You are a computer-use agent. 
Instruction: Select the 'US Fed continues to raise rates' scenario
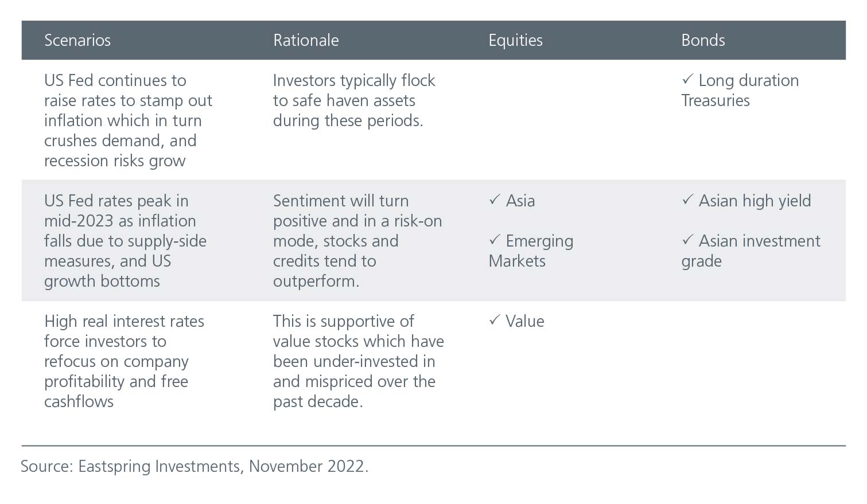point(128,120)
